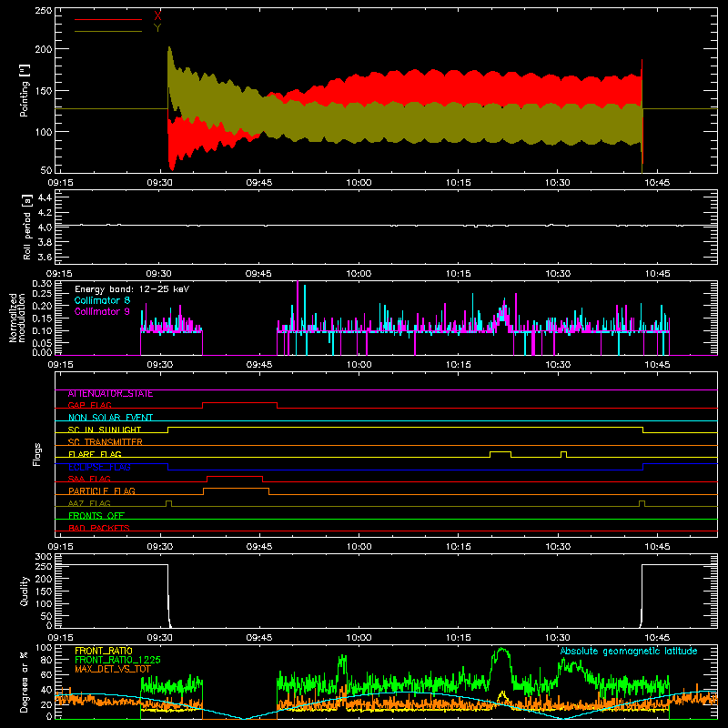Click the 'Energy band: 12-25 keV' text

click(x=132, y=289)
